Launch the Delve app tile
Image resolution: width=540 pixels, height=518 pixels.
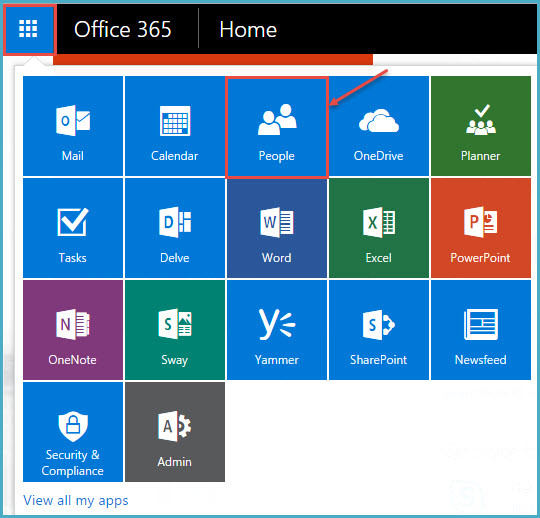point(175,228)
